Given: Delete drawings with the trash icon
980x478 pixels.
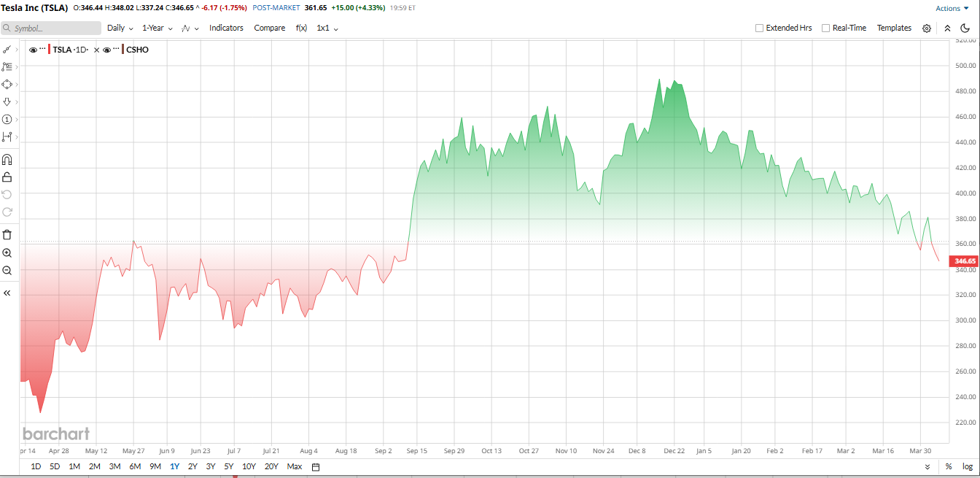Looking at the screenshot, I should click(7, 234).
